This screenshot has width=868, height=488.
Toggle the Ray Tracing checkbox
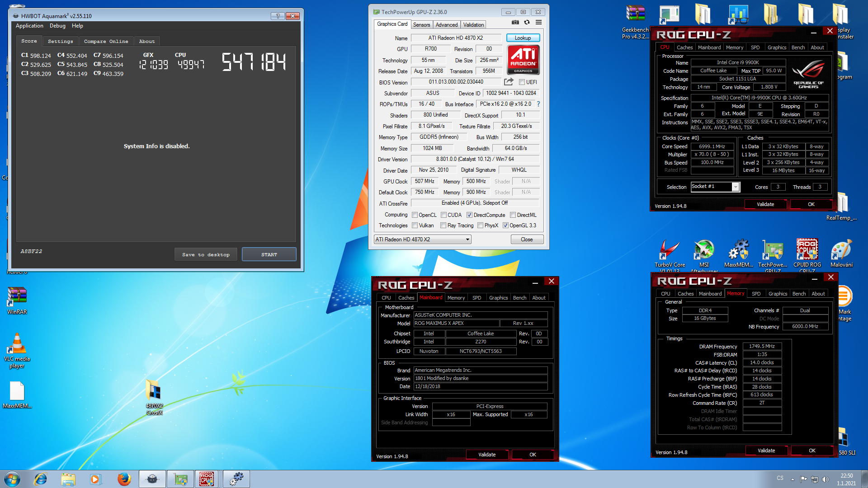pos(443,225)
